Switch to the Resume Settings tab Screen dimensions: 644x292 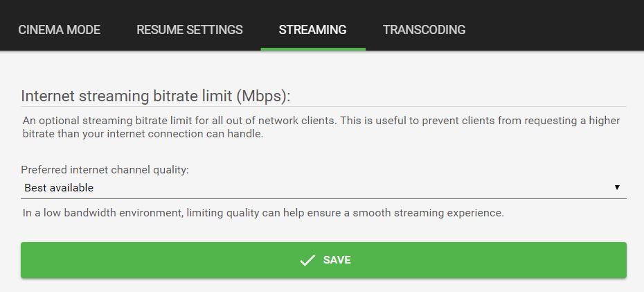[x=190, y=30]
